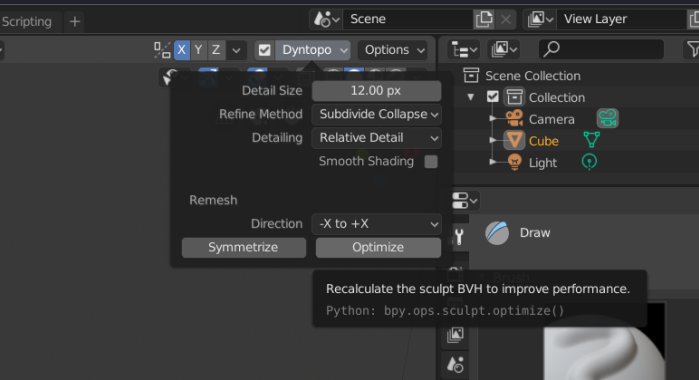Click the orange Light object icon
Viewport: 699px width, 380px height.
[x=514, y=162]
